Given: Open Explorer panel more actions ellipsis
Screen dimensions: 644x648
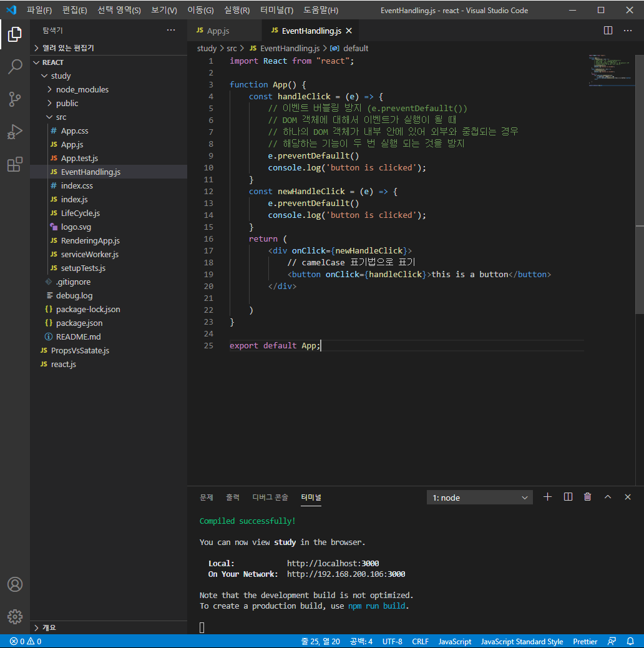Looking at the screenshot, I should (171, 30).
